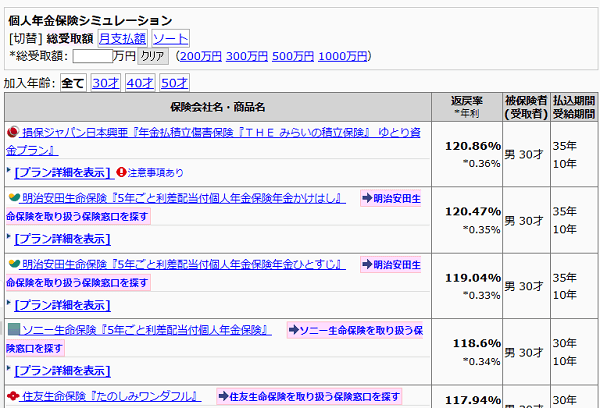The image size is (600, 408).
Task: Click 住友生命保険を取り扱う保険窓口を探す link
Action: point(309,397)
